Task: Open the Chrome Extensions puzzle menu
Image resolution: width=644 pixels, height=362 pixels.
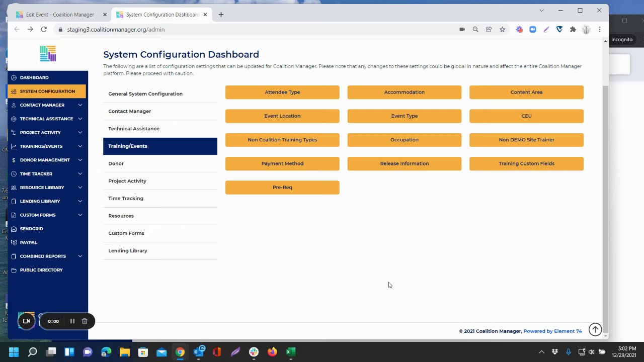Action: 573,30
